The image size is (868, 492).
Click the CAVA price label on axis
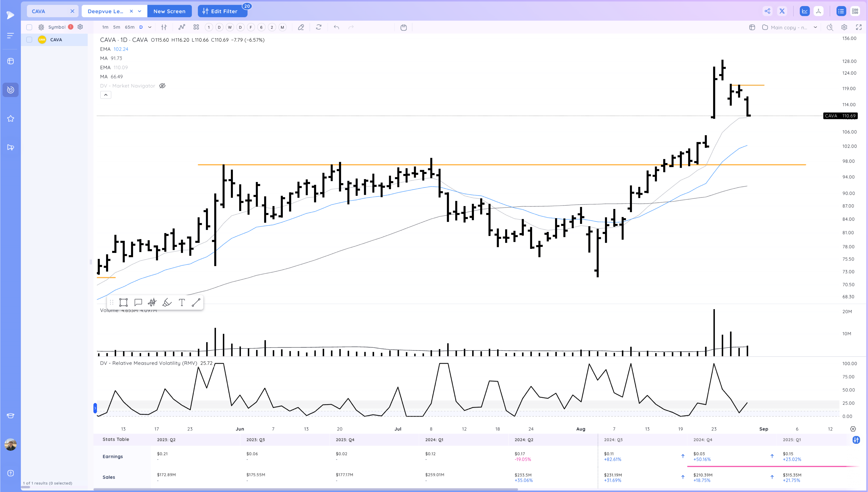840,116
